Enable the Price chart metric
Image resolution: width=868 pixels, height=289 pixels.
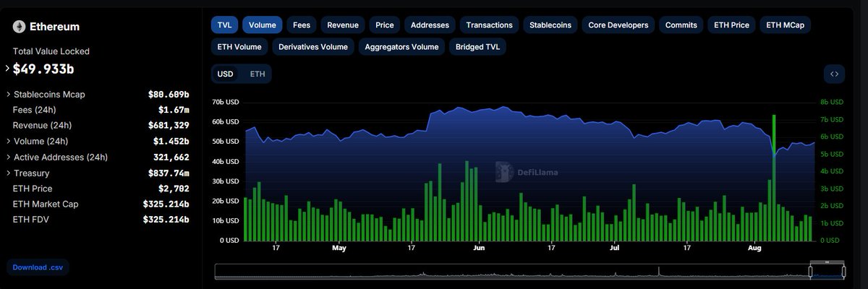385,25
